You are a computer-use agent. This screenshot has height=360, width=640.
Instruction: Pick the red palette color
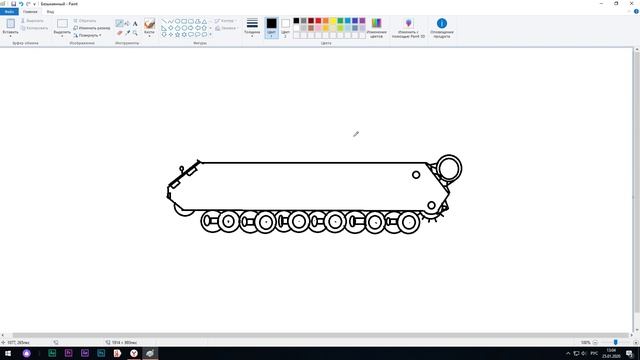tap(318, 20)
